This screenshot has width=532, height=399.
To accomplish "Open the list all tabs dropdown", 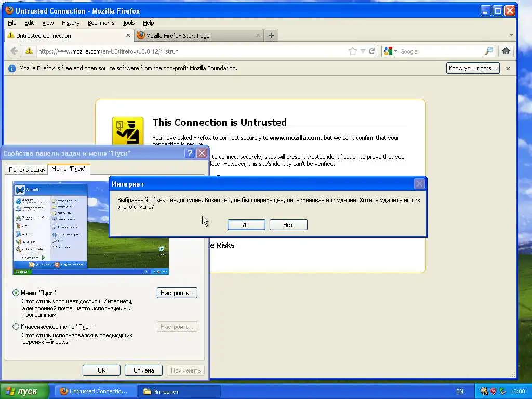I will pos(511,35).
